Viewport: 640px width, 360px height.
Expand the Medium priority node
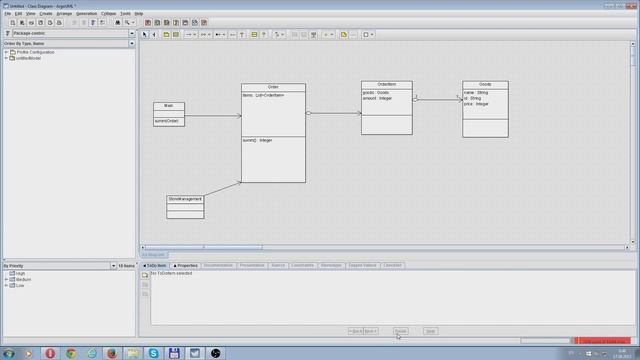pos(6,280)
